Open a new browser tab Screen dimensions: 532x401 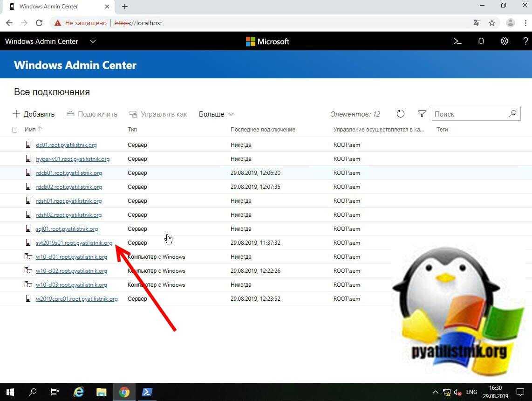(x=124, y=7)
